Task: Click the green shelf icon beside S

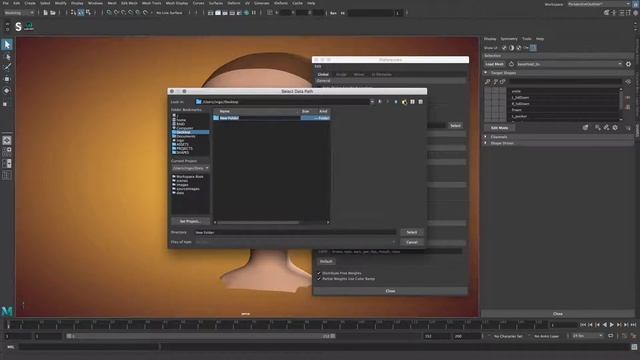Action: pos(29,27)
